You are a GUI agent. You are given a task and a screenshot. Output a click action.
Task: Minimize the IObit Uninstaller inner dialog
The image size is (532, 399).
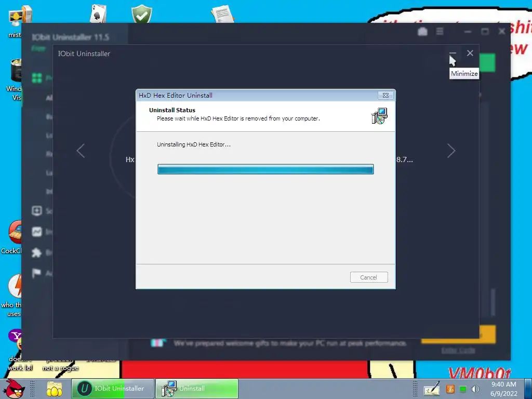click(x=453, y=54)
